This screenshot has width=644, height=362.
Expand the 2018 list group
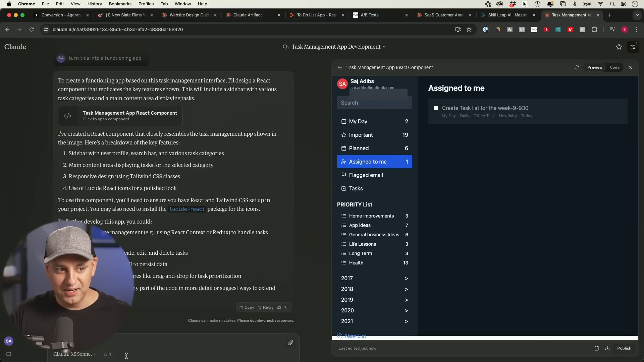pyautogui.click(x=374, y=289)
